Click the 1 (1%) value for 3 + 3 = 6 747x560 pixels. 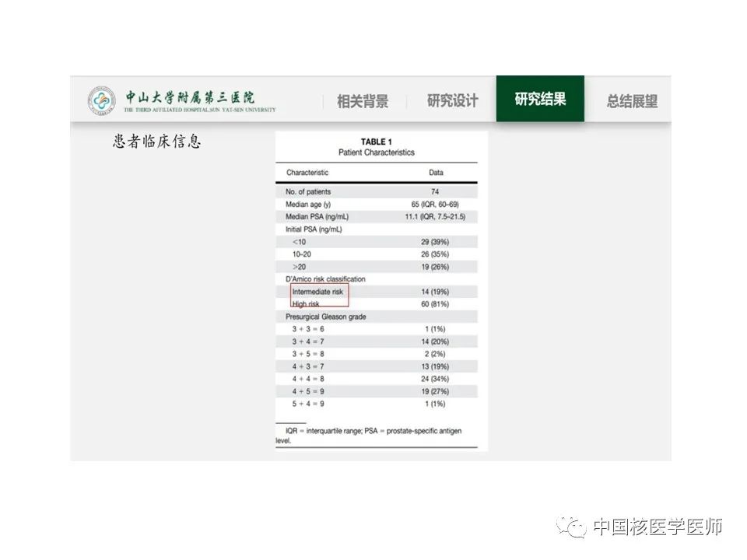[435, 329]
